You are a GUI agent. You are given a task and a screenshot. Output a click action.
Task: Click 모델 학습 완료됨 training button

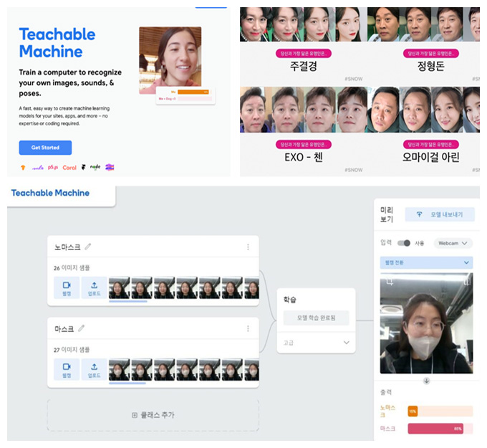316,318
